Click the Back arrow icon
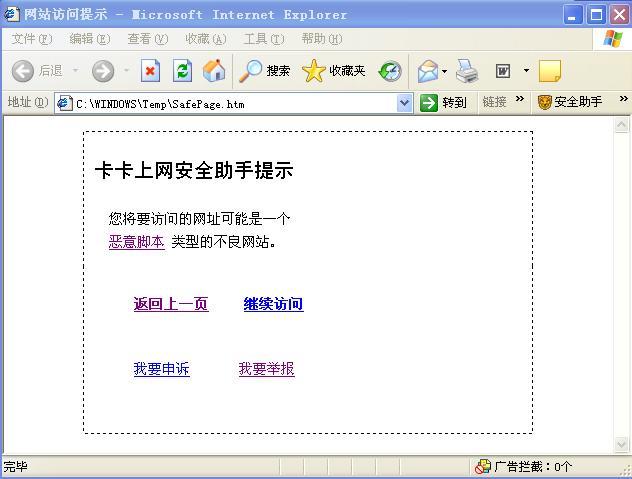This screenshot has width=632, height=479. click(x=23, y=71)
